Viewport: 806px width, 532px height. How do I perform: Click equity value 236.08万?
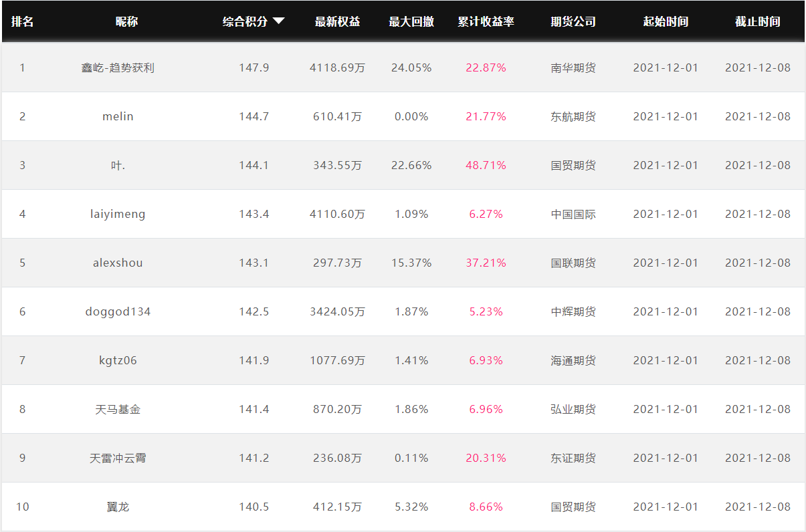(338, 458)
